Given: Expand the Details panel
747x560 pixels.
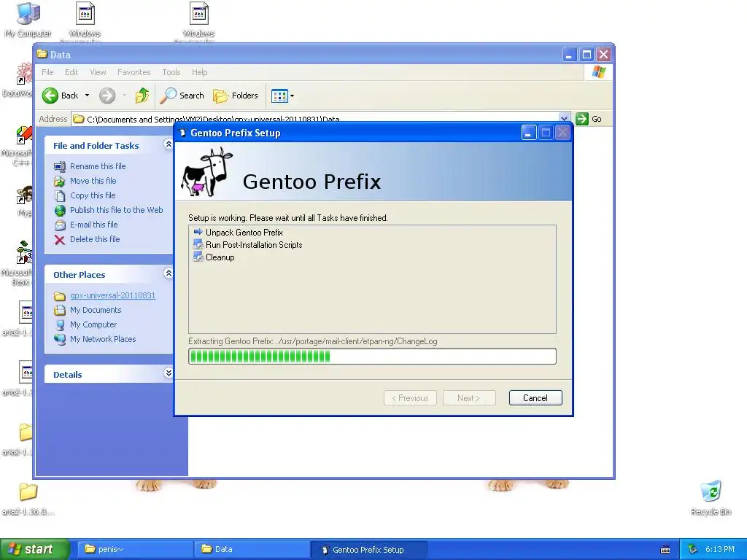Looking at the screenshot, I should pyautogui.click(x=169, y=373).
